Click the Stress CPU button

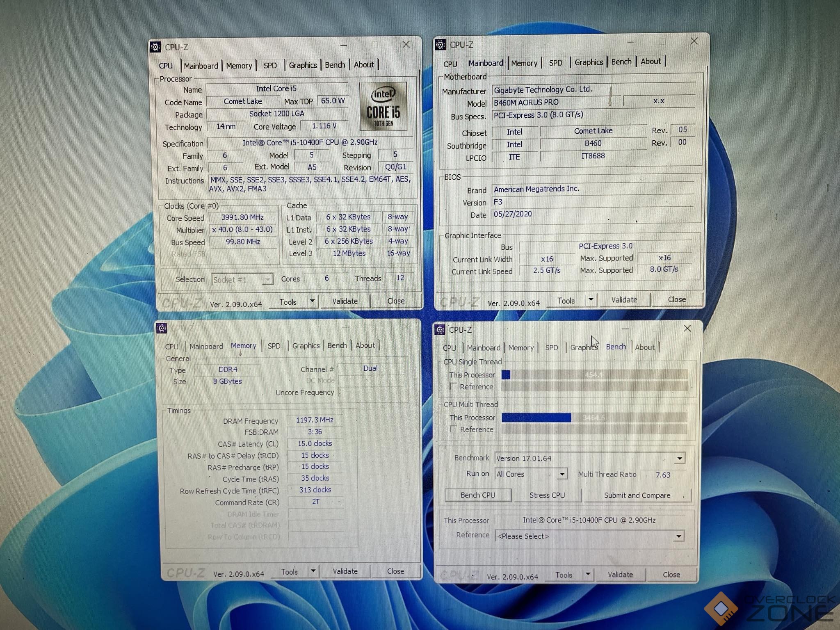coord(547,495)
